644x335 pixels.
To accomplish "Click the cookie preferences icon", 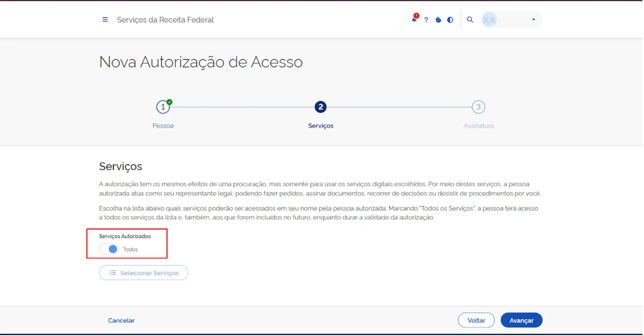I will [438, 20].
